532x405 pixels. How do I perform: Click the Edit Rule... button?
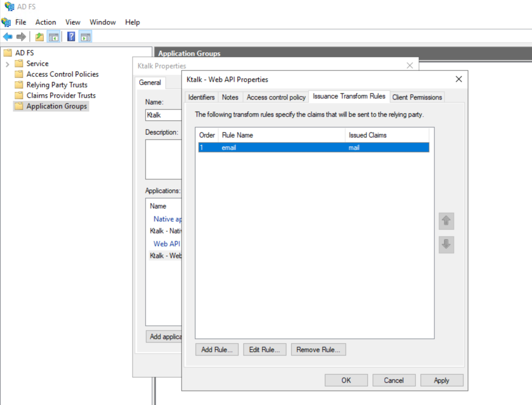click(265, 350)
